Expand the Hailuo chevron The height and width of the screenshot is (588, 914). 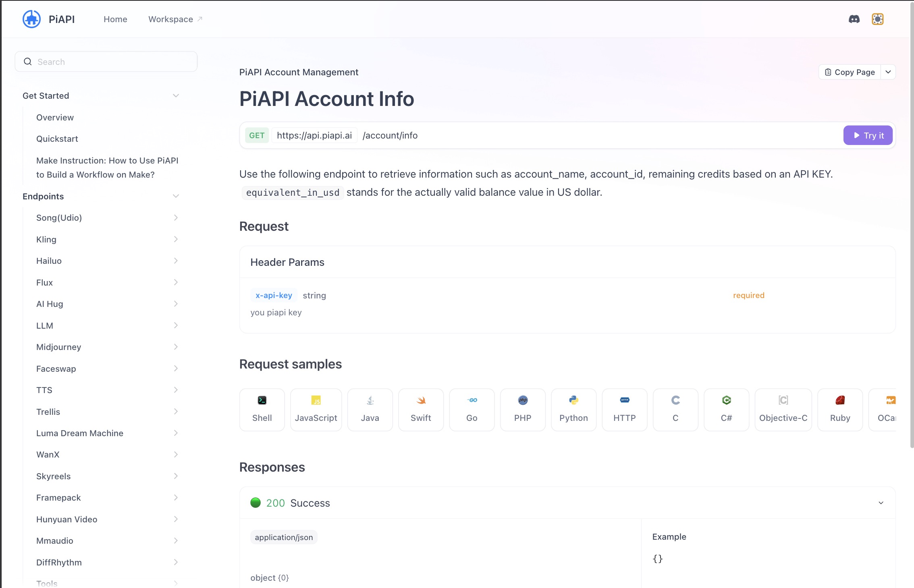(x=176, y=261)
